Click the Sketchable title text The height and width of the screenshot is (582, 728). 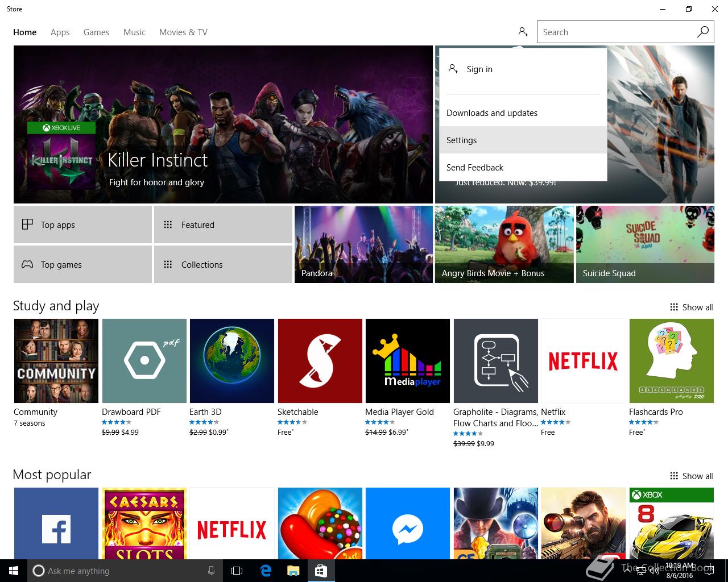tap(298, 412)
